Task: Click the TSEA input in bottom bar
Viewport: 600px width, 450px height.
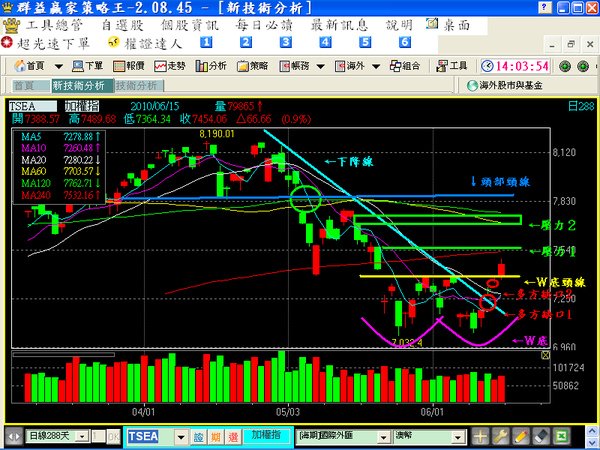Action: [x=151, y=436]
